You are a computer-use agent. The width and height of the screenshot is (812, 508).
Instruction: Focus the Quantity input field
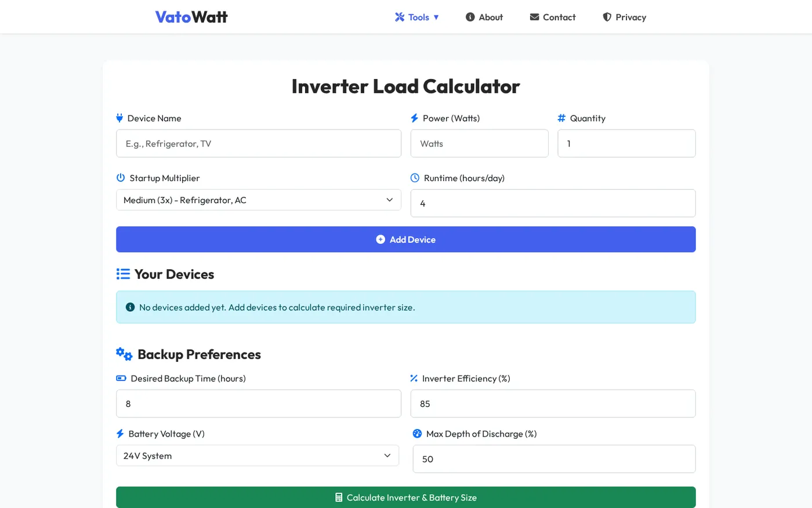(626, 143)
